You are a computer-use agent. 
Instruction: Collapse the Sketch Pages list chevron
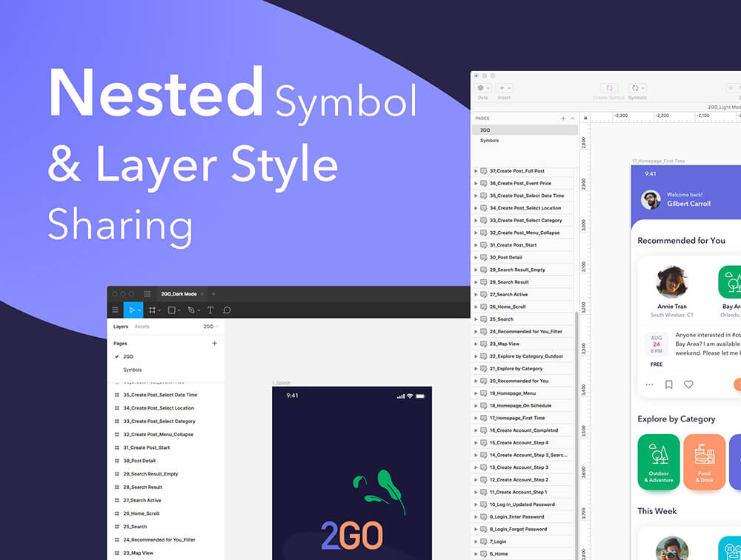tap(572, 119)
